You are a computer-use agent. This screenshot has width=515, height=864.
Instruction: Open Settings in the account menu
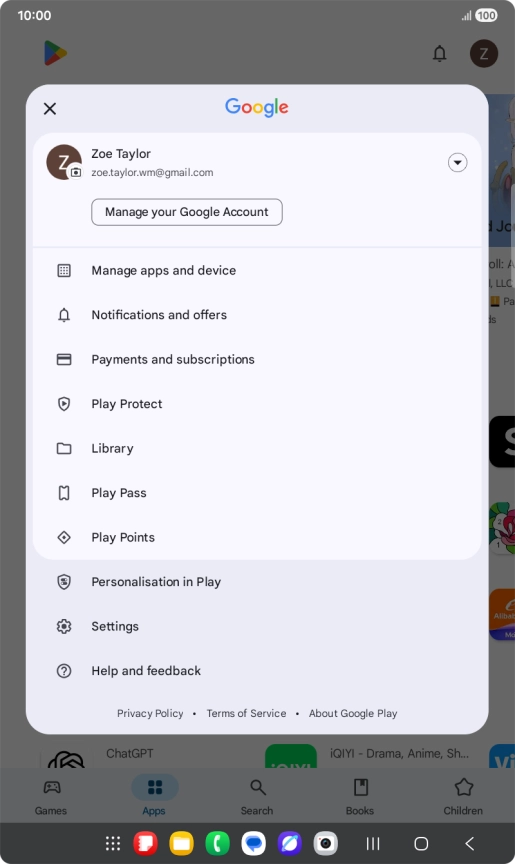pos(257,627)
